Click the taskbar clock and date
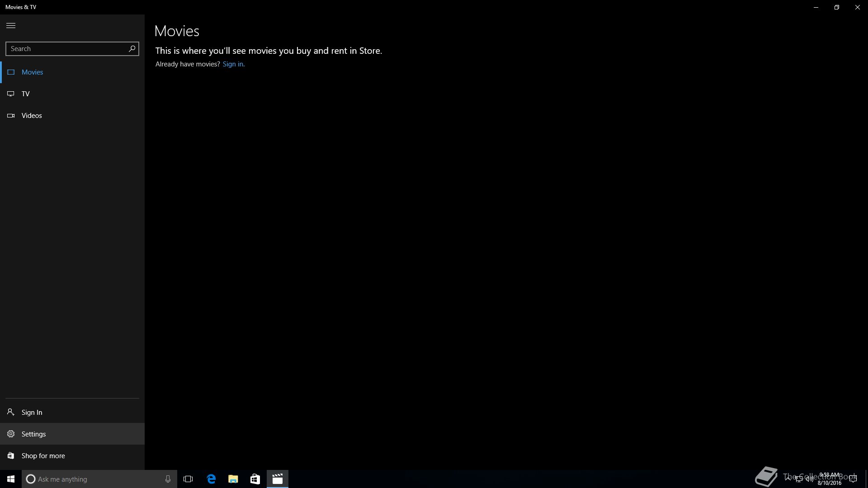This screenshot has height=488, width=868. (830, 479)
